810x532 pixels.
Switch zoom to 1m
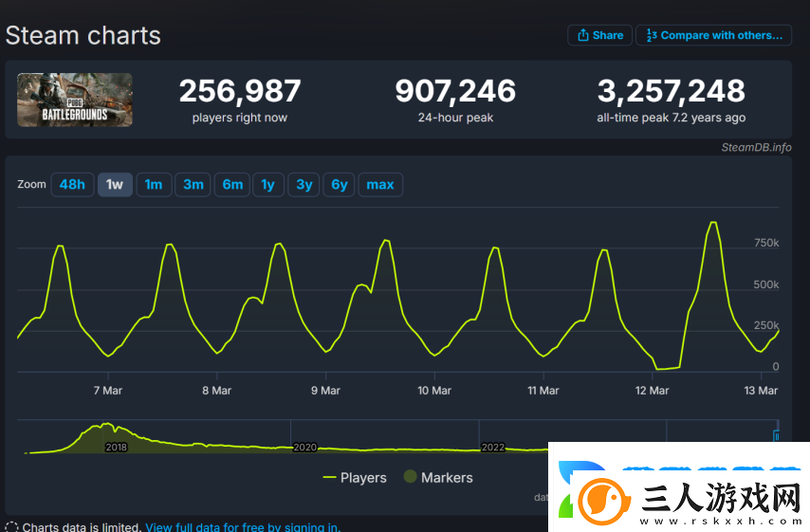coord(154,184)
